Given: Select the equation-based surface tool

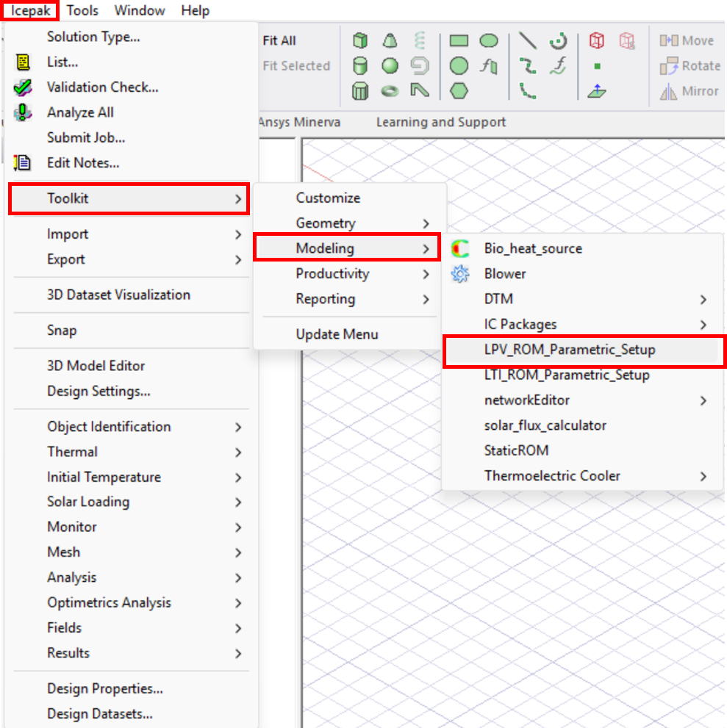Looking at the screenshot, I should click(x=489, y=66).
